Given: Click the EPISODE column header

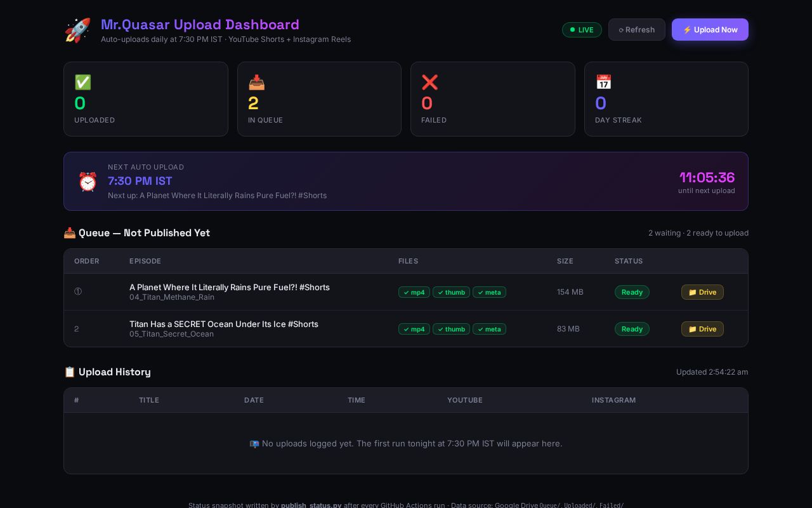Looking at the screenshot, I should coord(145,261).
